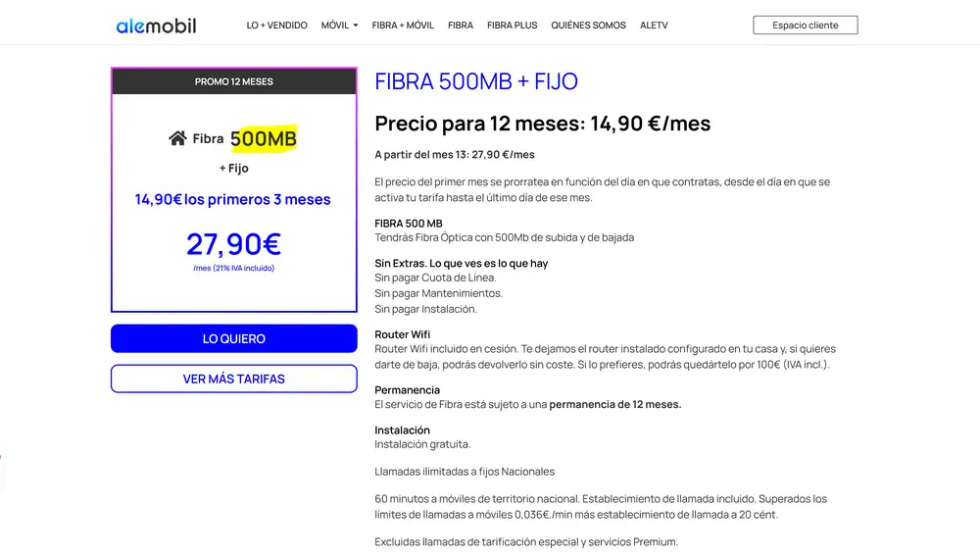
Task: Select the FIBRA menu item
Action: pos(461,25)
